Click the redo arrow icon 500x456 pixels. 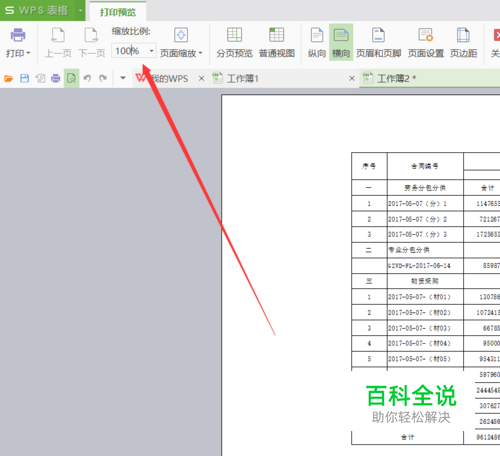tap(103, 79)
